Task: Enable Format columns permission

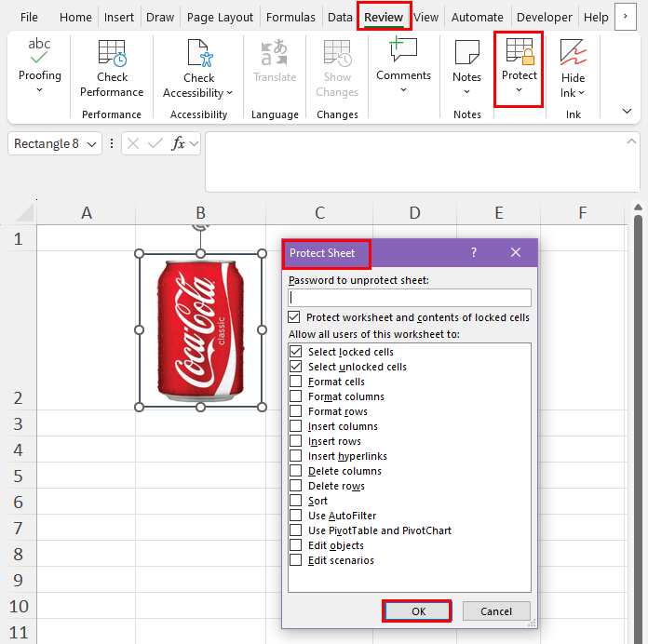Action: click(x=295, y=396)
